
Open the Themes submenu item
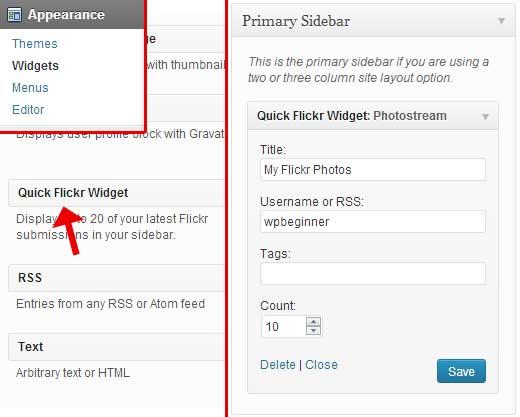pos(35,44)
